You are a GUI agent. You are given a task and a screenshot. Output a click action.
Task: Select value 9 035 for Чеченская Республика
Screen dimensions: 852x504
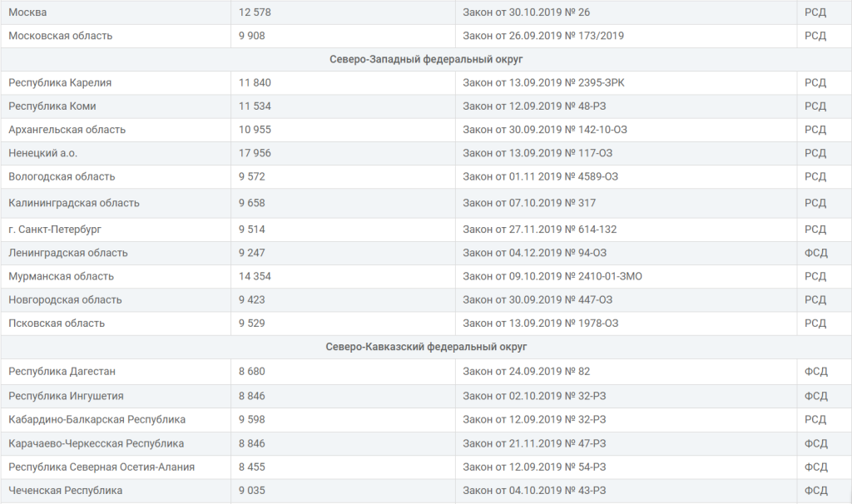251,491
